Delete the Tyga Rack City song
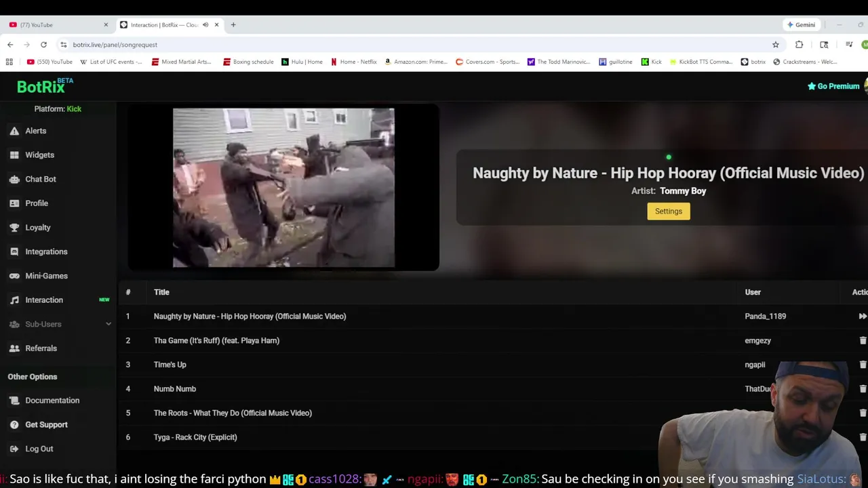Image resolution: width=868 pixels, height=488 pixels. click(x=863, y=437)
